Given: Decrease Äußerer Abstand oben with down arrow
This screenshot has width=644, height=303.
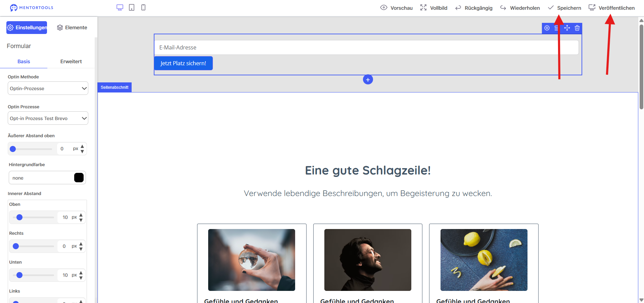Looking at the screenshot, I should coord(82,151).
